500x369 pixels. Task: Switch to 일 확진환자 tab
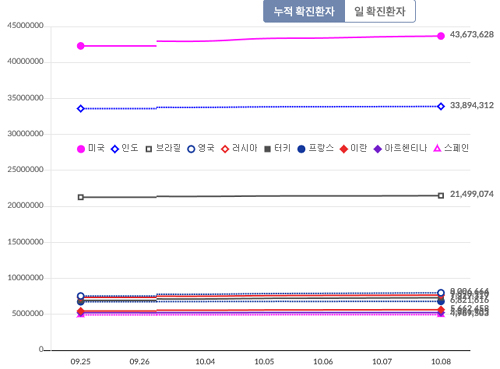pyautogui.click(x=380, y=11)
